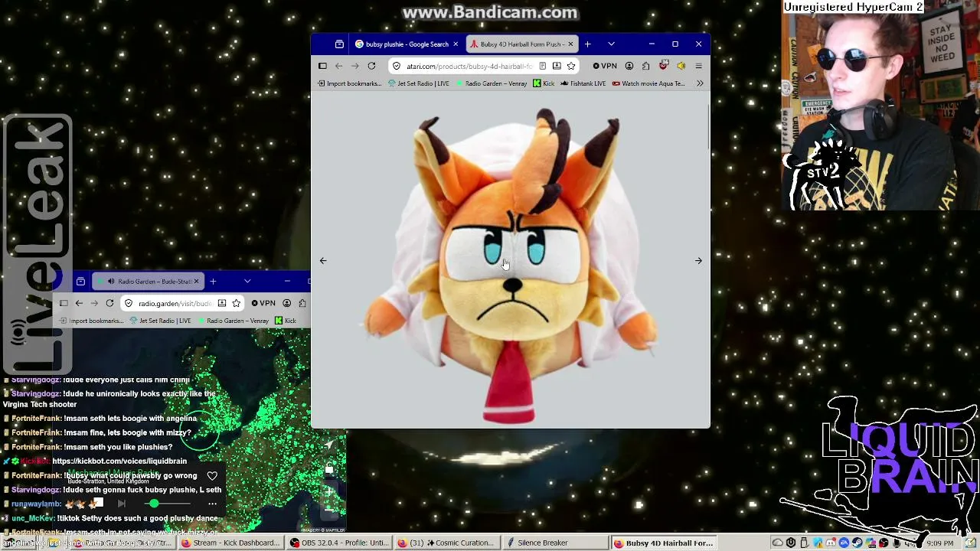This screenshot has height=551, width=980.
Task: Open Import bookmarks in Atari window bookmarks bar
Action: [349, 83]
